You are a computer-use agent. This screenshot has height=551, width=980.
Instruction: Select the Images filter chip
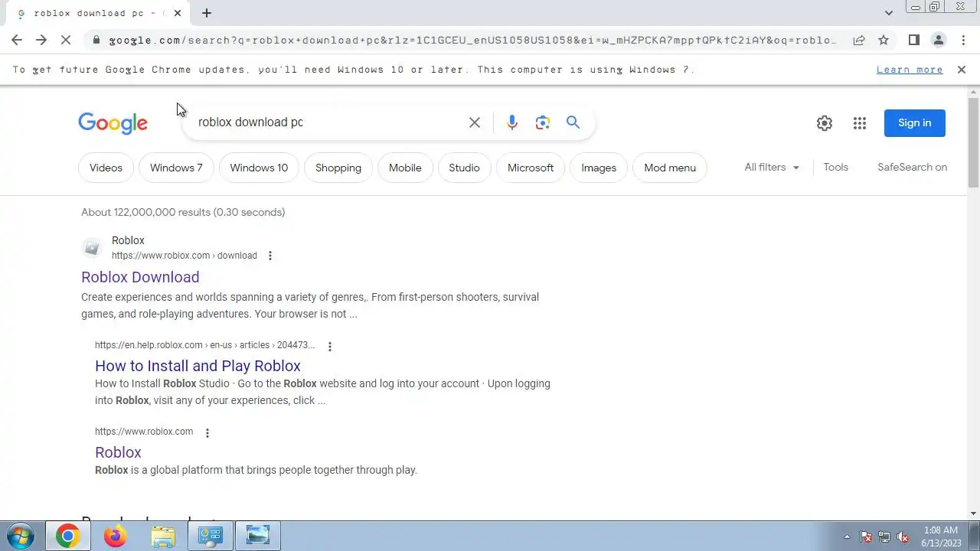(x=599, y=168)
